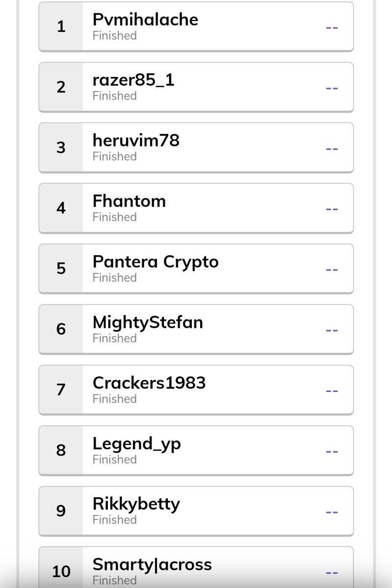The image size is (392, 588).
Task: Click the score dashes beside MightyStefan
Action: (332, 330)
